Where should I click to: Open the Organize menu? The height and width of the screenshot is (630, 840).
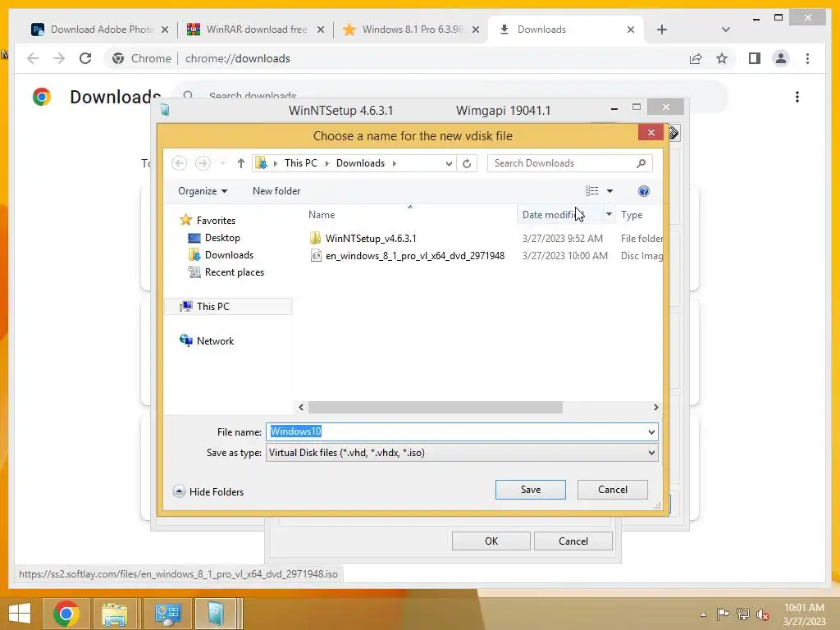(203, 190)
